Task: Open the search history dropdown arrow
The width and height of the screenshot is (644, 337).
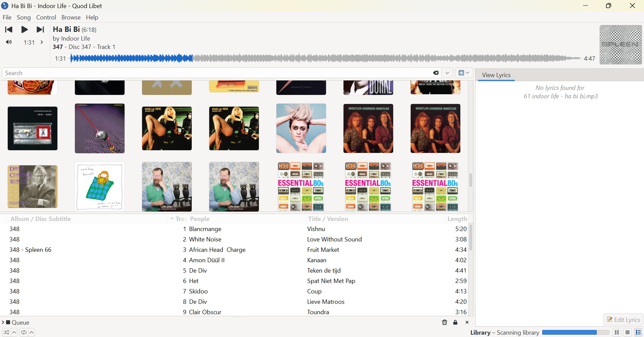Action: pyautogui.click(x=447, y=73)
